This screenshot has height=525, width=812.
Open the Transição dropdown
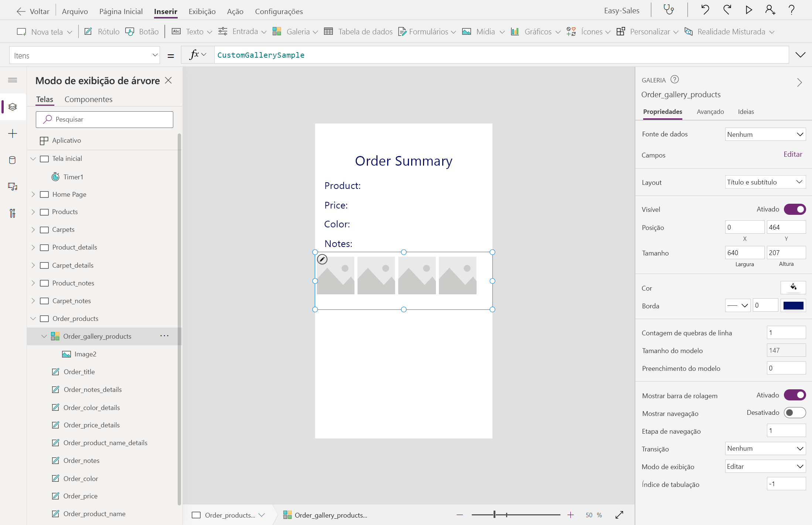click(765, 448)
